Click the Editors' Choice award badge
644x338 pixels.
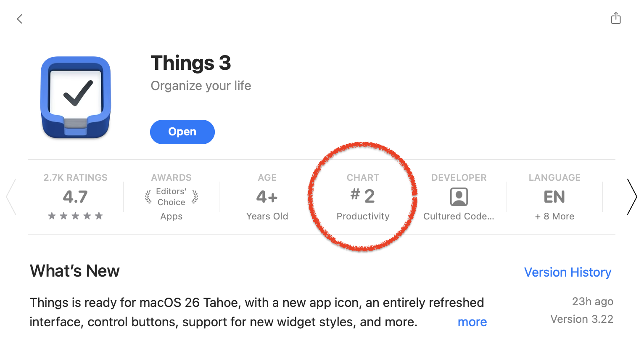[172, 197]
